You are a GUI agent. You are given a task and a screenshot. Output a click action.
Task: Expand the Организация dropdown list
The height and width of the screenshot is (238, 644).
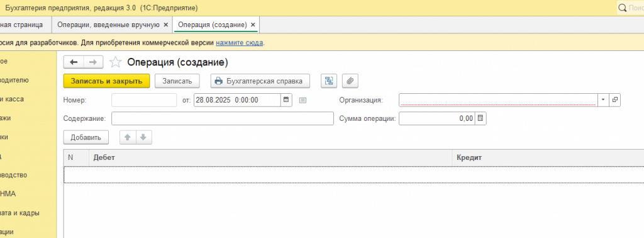(603, 100)
